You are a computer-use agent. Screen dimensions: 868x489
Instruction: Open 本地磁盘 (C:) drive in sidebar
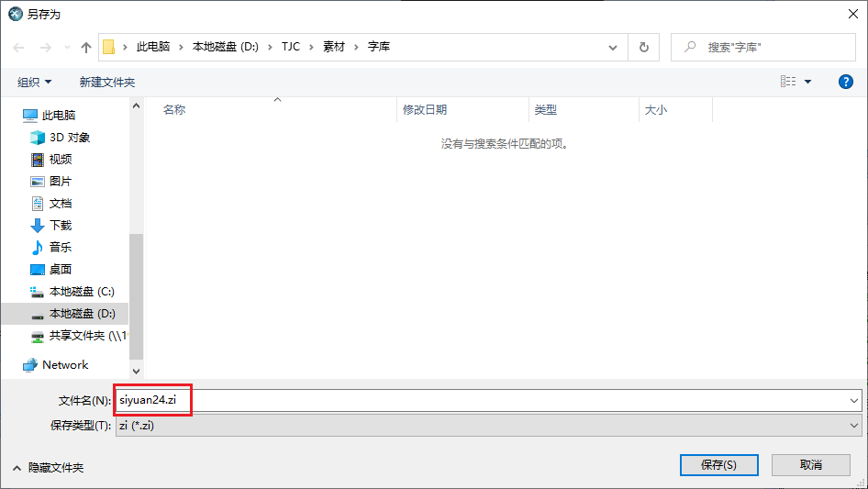(81, 292)
